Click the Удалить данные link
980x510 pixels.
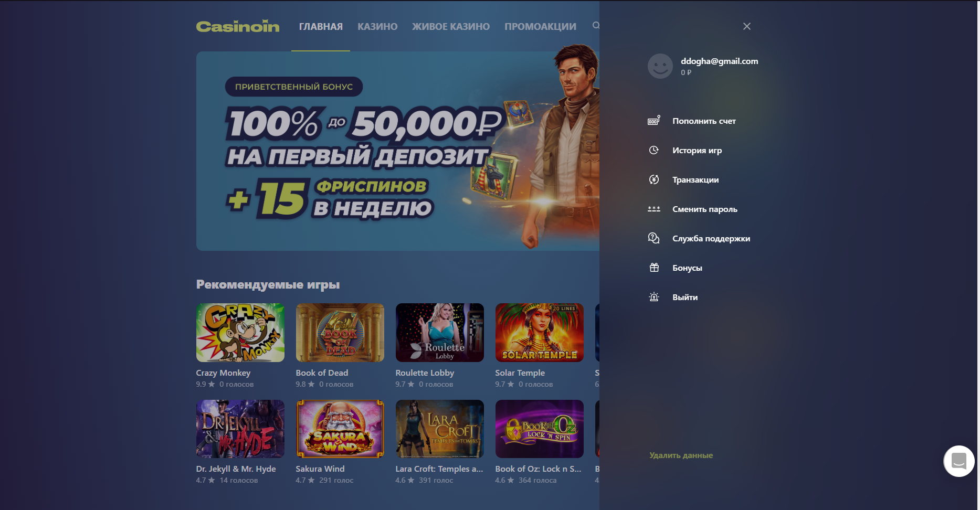(x=681, y=455)
